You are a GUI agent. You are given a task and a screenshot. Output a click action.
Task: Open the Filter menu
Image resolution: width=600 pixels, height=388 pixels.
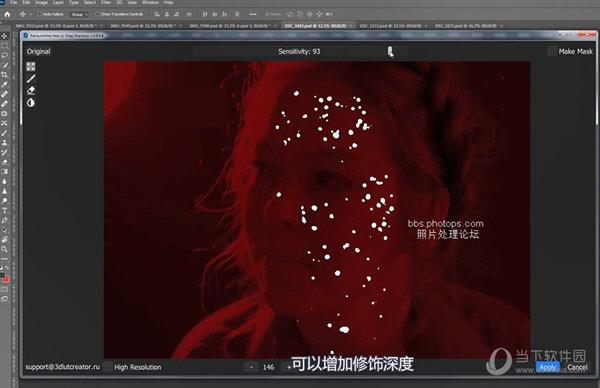tap(106, 2)
